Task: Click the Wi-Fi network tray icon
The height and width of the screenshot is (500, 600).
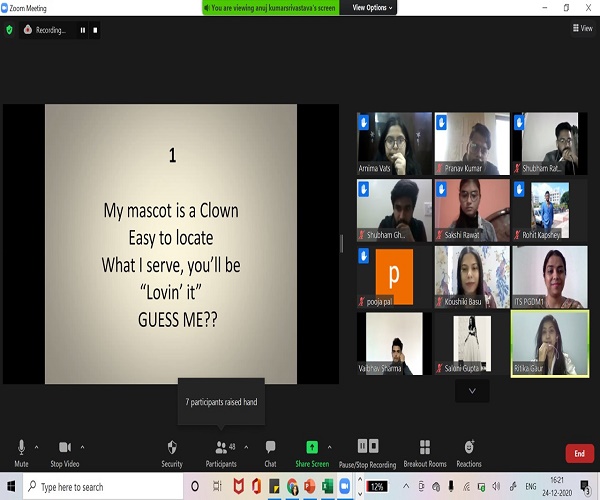Action: pyautogui.click(x=466, y=487)
